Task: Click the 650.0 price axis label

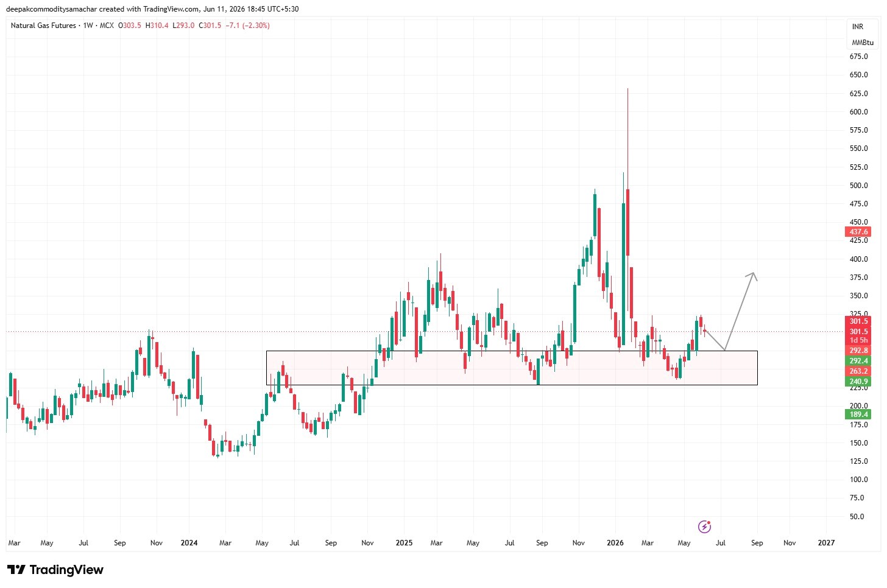Action: [x=858, y=75]
